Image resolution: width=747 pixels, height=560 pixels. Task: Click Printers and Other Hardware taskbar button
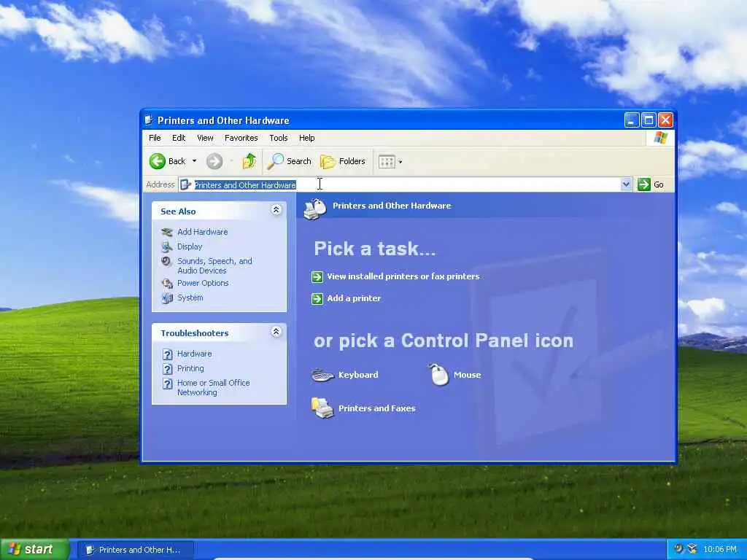tap(135, 550)
